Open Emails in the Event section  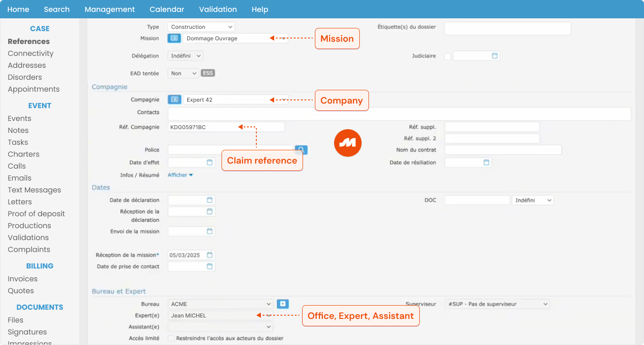20,178
